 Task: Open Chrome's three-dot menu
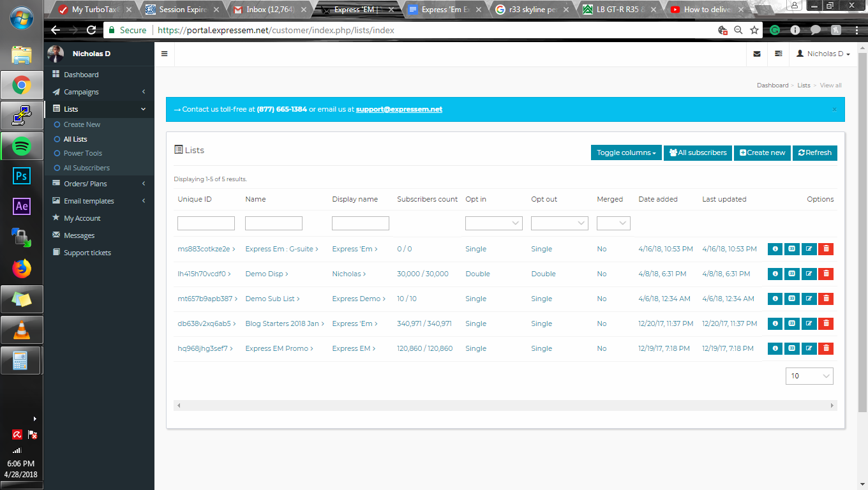click(x=857, y=30)
